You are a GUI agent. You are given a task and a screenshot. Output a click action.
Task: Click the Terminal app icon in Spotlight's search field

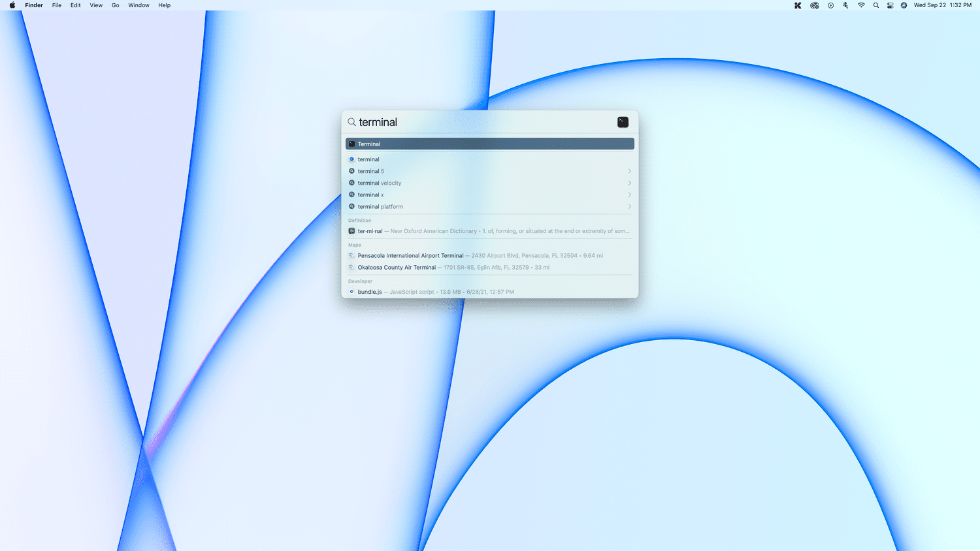tap(623, 122)
